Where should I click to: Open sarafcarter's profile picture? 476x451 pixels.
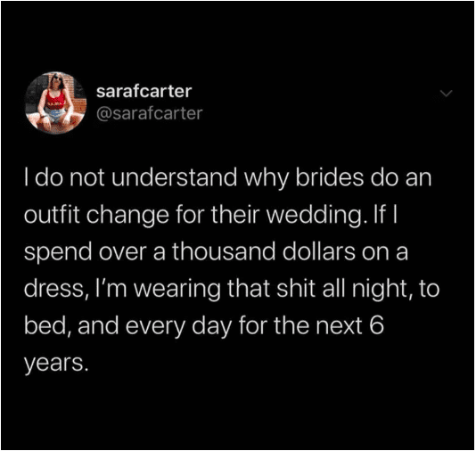(56, 102)
